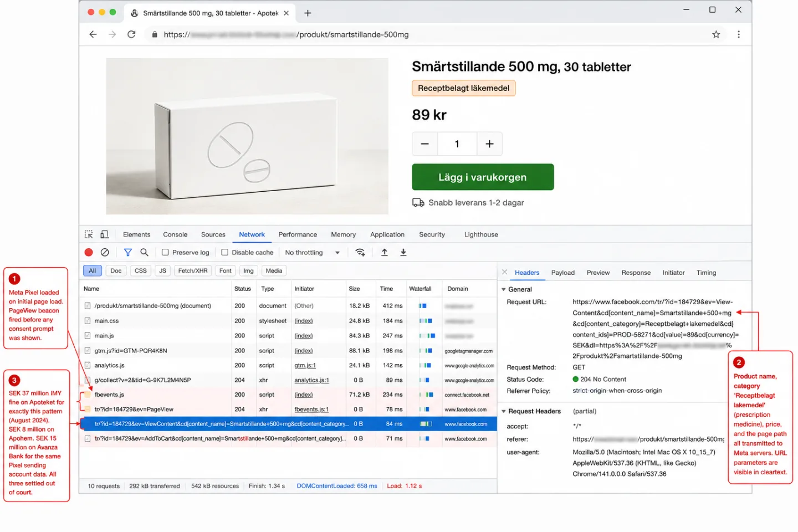
Task: Switch to the Console DevTools tab
Action: tap(175, 234)
